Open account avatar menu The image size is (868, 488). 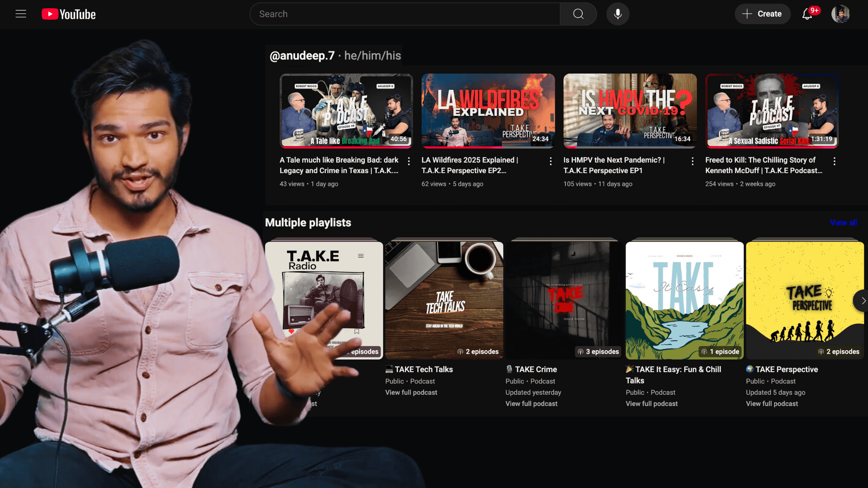(840, 14)
